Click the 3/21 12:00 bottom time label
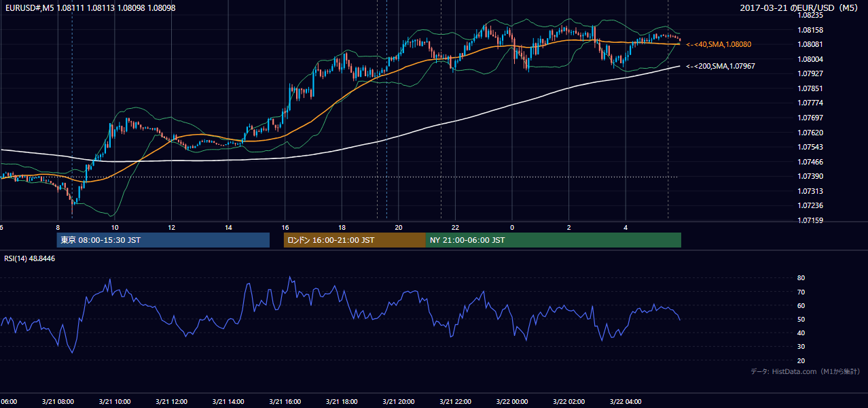This screenshot has height=408, width=868. 171,401
